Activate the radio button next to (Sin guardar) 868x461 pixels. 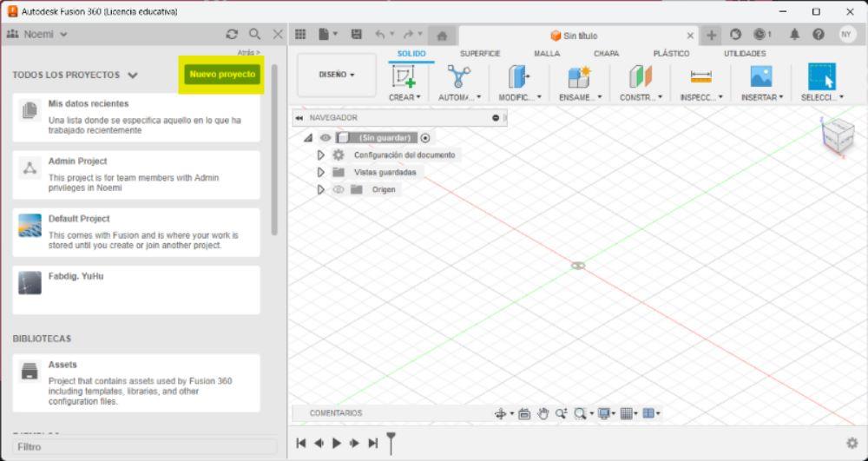(x=425, y=138)
